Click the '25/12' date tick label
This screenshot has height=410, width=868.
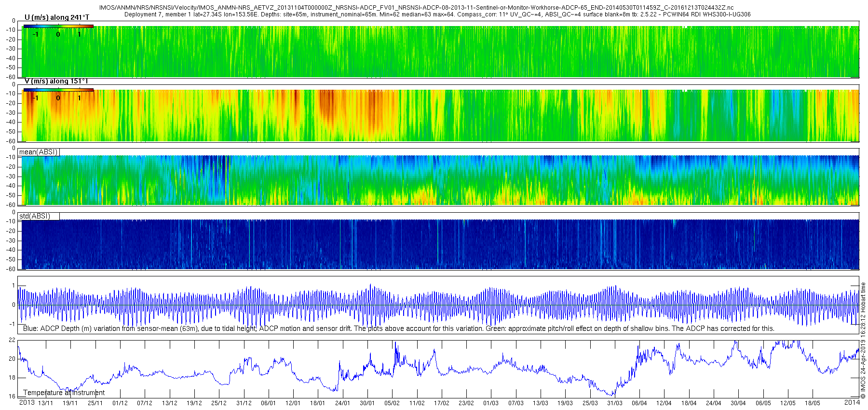tap(219, 403)
